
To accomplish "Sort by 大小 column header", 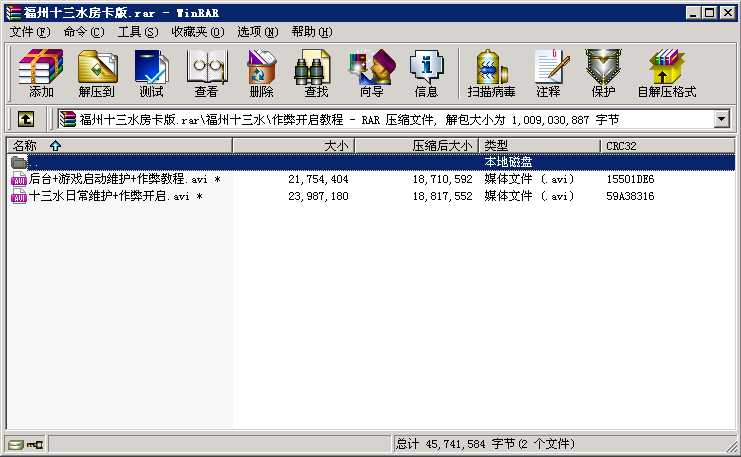I will [x=293, y=146].
